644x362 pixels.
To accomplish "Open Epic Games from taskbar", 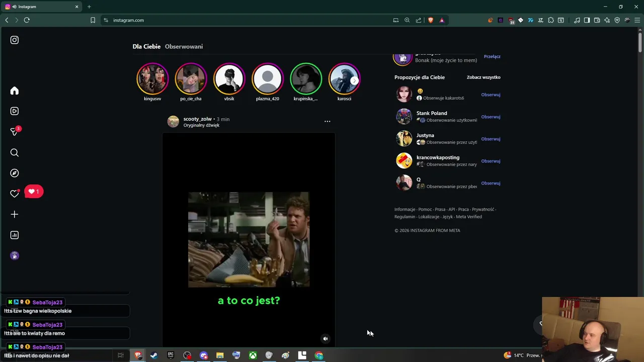I will (171, 355).
